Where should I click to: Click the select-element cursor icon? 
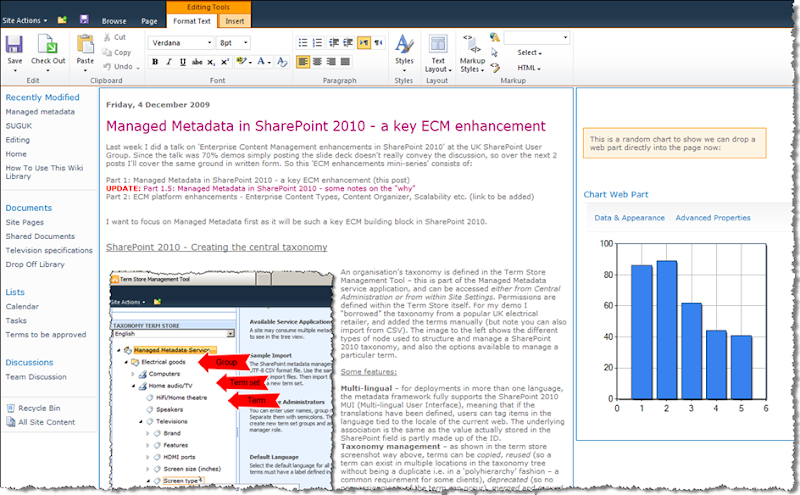coord(494,53)
